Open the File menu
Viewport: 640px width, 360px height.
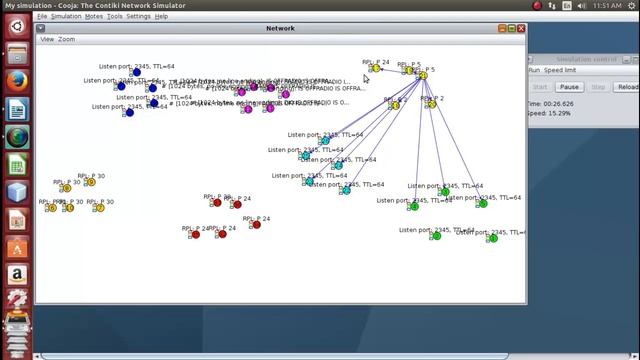[x=42, y=16]
